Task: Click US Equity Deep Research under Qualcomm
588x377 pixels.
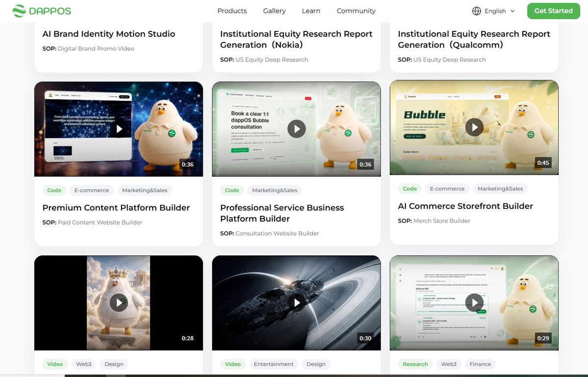Action: 449,60
